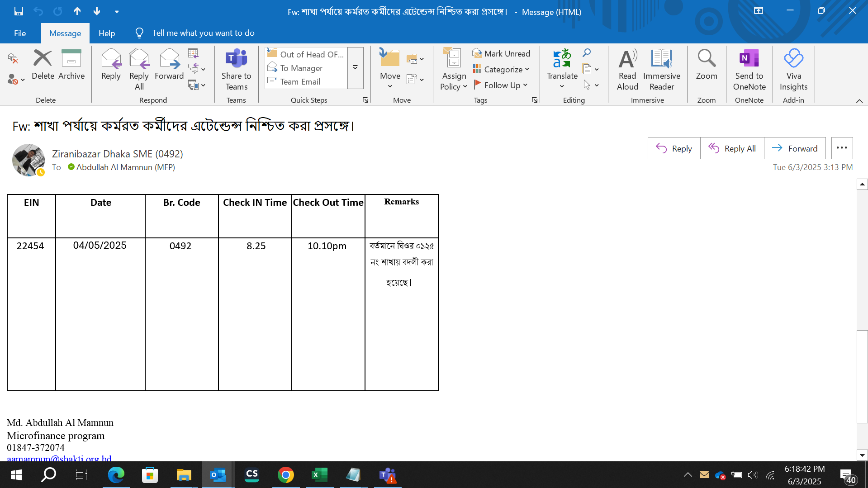The width and height of the screenshot is (868, 488).
Task: Switch to the Help tab
Action: 107,33
